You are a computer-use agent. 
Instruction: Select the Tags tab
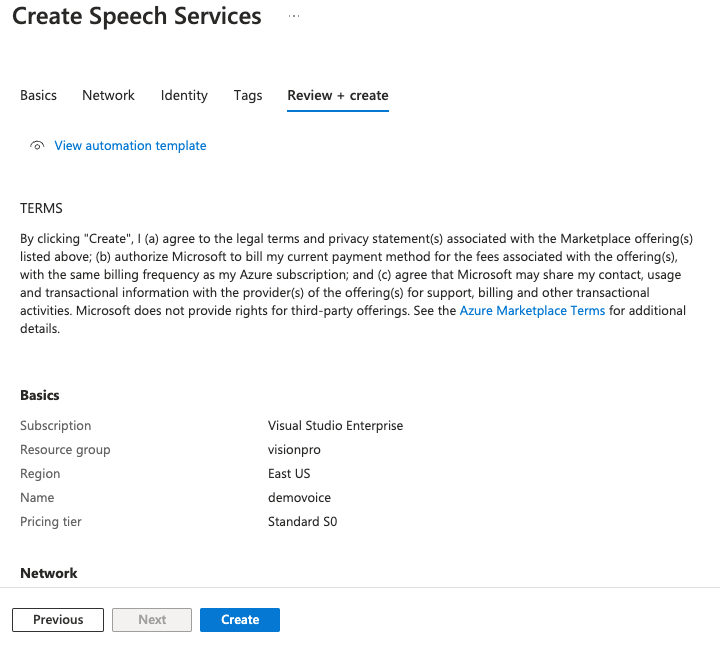(x=248, y=95)
